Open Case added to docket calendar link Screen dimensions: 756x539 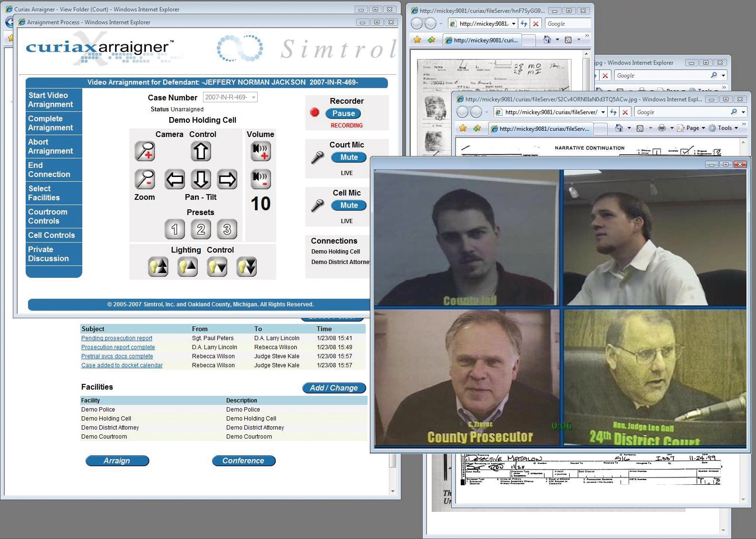pos(122,365)
